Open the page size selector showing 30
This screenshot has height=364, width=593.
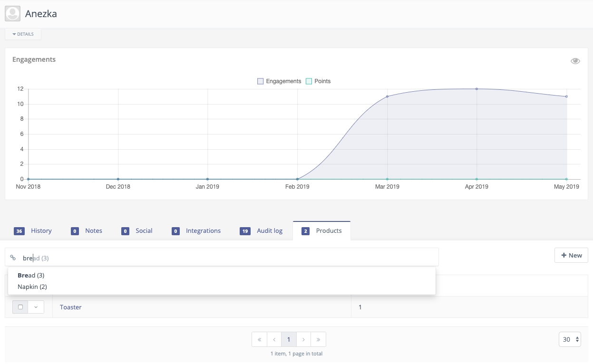click(570, 339)
